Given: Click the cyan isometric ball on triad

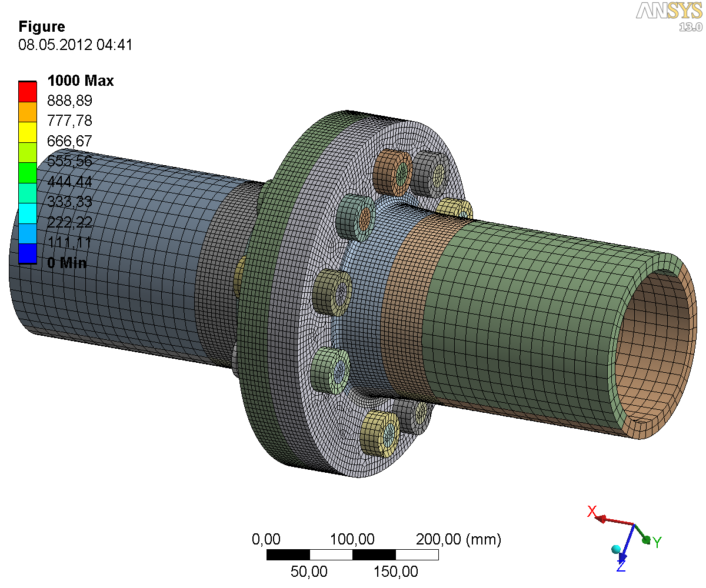Looking at the screenshot, I should coord(616,549).
